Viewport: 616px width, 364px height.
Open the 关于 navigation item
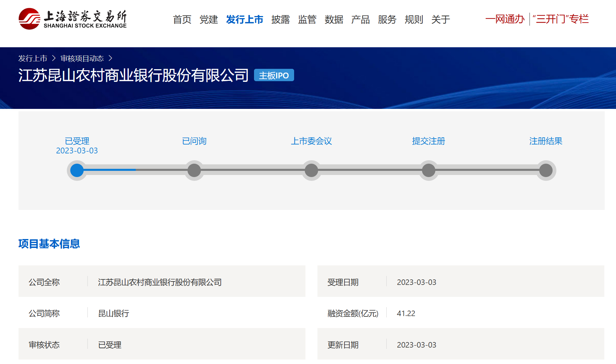click(x=441, y=20)
